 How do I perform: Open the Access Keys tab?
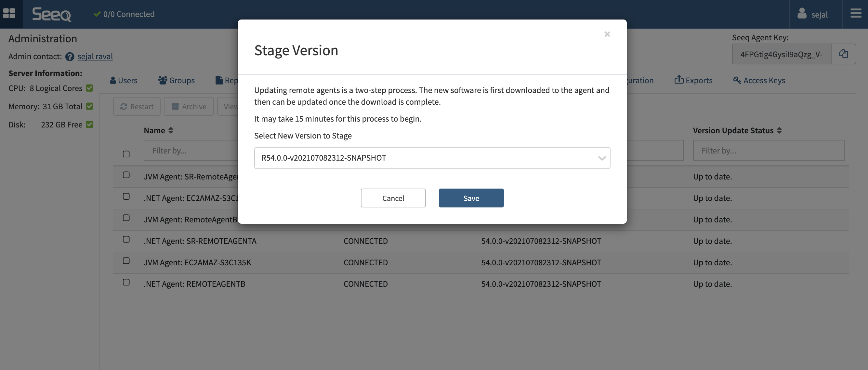click(x=759, y=80)
